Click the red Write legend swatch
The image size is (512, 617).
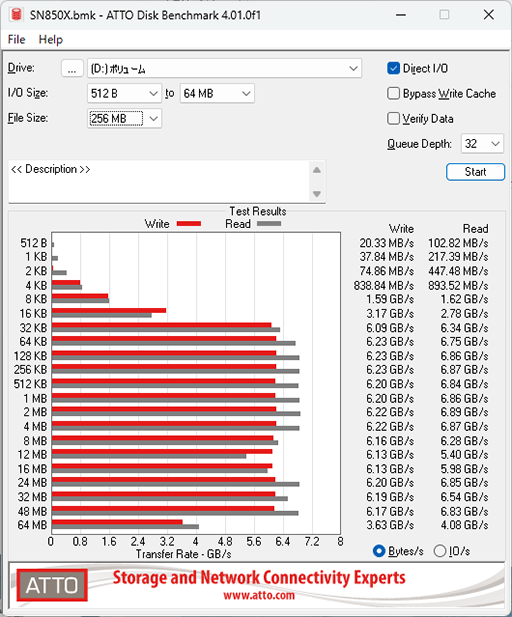click(x=189, y=224)
